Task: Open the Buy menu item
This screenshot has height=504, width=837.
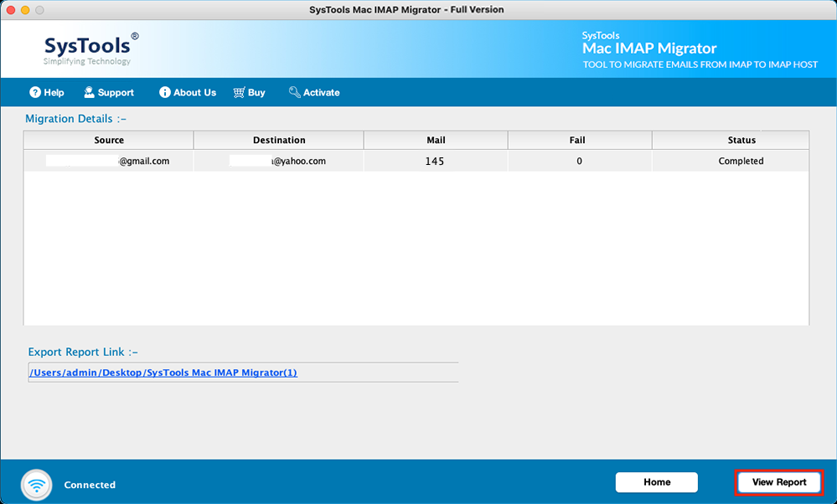Action: pyautogui.click(x=250, y=92)
